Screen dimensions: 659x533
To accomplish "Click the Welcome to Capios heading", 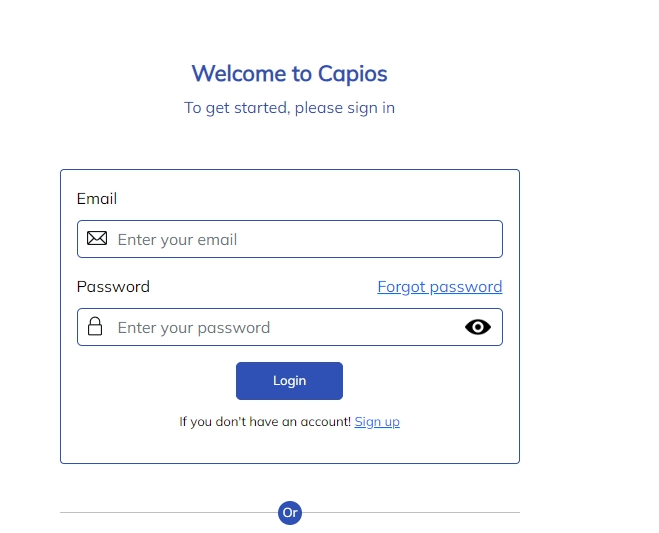I will pyautogui.click(x=290, y=74).
